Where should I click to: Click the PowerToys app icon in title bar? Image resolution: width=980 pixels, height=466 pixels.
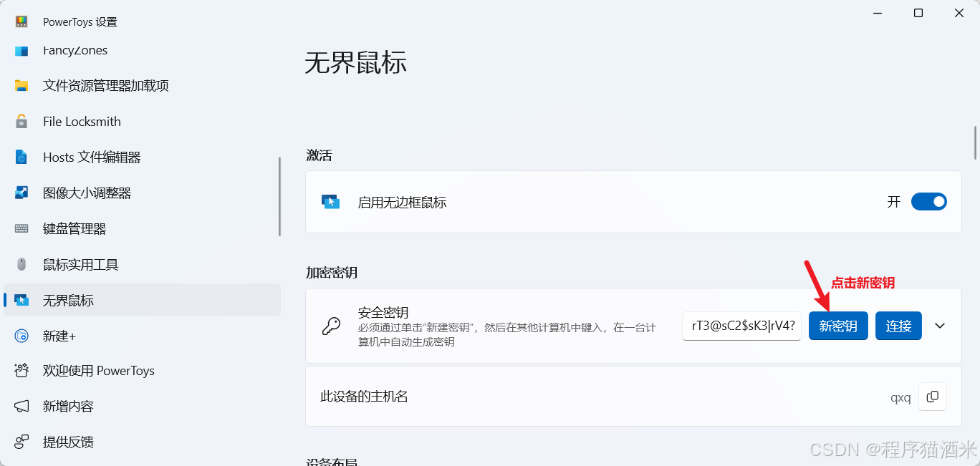[x=21, y=21]
